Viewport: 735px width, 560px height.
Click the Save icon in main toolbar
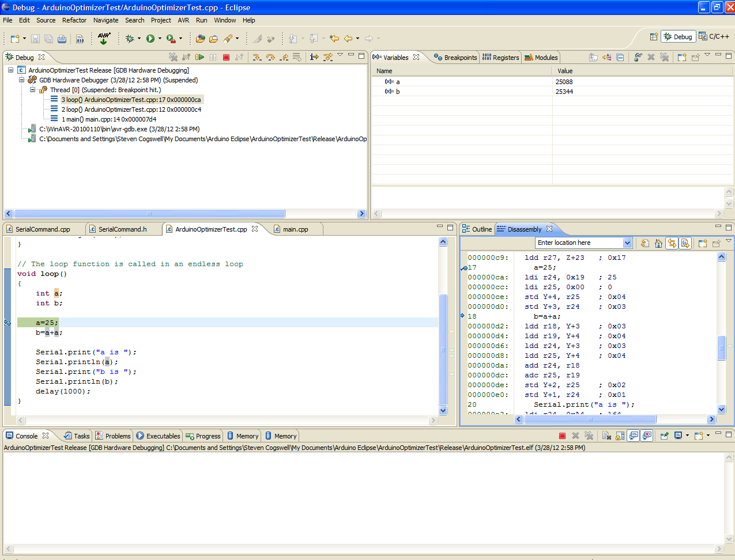tap(35, 39)
